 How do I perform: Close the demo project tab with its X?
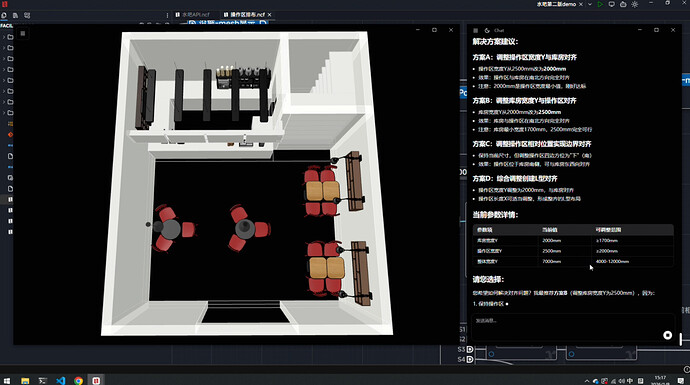[x=581, y=4]
